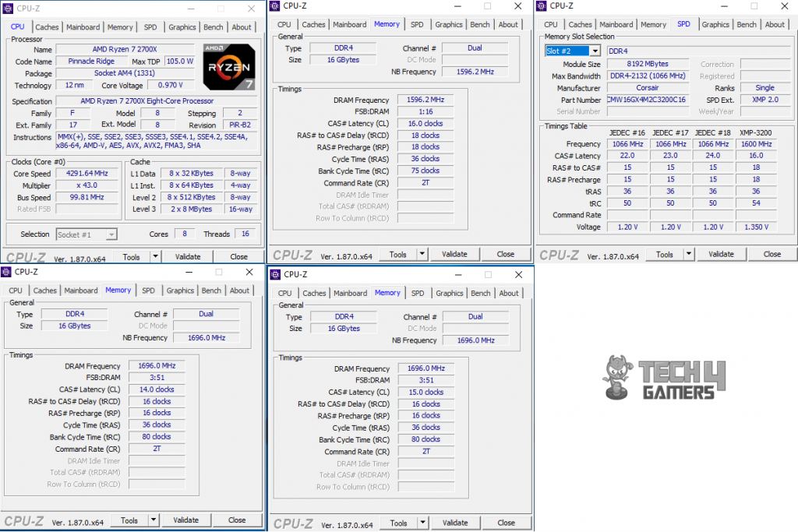Click the CPU-Z title bar icon in the SPD window
The image size is (798, 532).
point(542,5)
